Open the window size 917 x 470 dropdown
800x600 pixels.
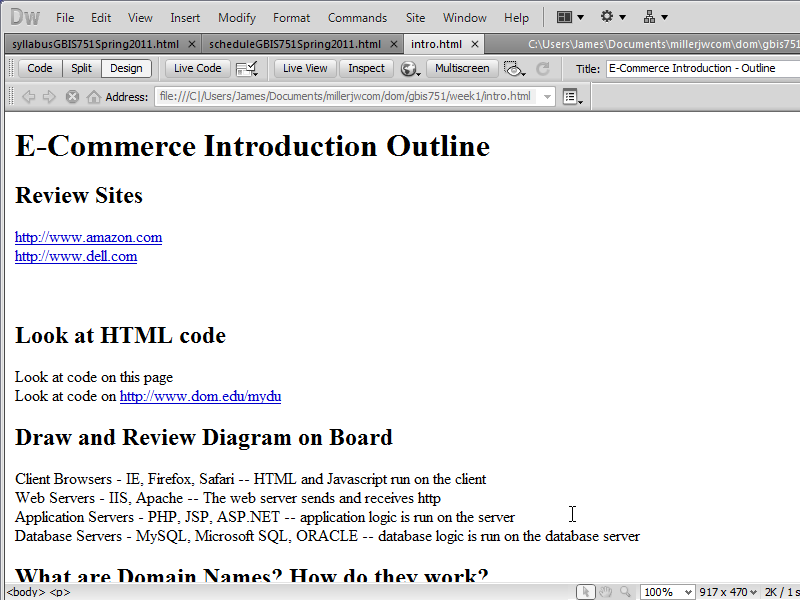click(x=729, y=592)
